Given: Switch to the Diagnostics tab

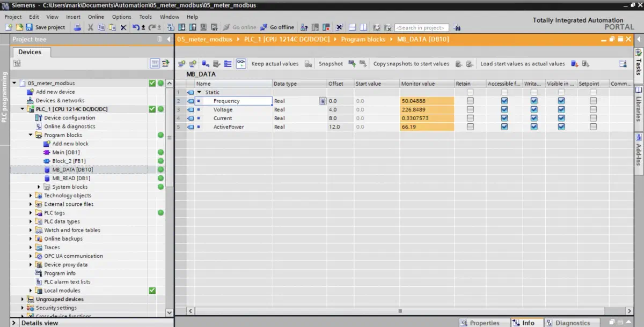Looking at the screenshot, I should pyautogui.click(x=568, y=323).
